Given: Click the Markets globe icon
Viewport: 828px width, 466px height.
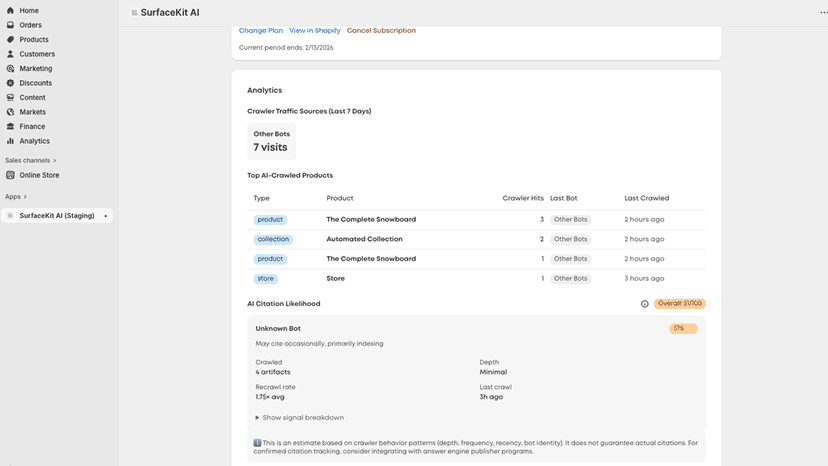Looking at the screenshot, I should 10,112.
